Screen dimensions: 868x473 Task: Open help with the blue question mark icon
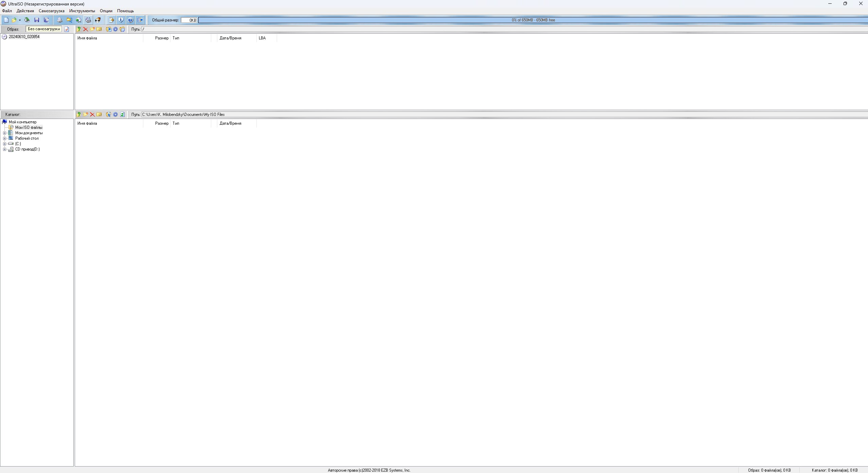point(130,20)
